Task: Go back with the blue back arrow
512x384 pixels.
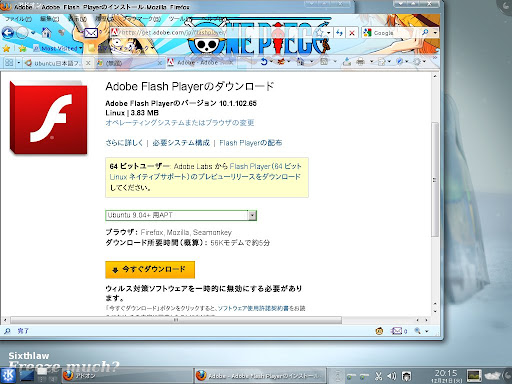Action: click(x=8, y=33)
